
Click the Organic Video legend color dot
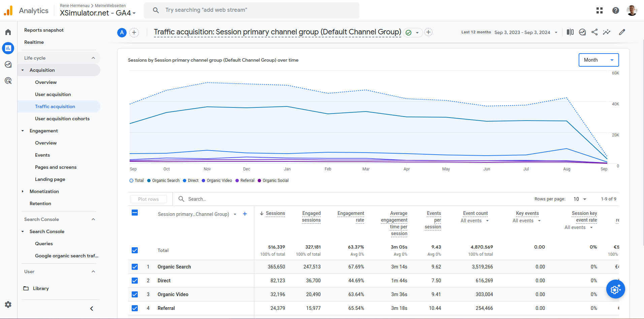(x=203, y=181)
